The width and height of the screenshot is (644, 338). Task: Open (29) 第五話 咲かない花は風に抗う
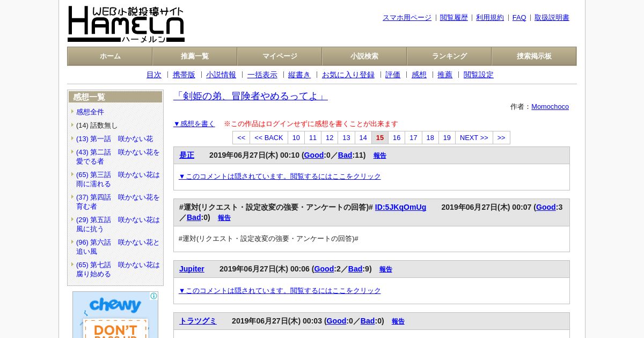point(118,224)
